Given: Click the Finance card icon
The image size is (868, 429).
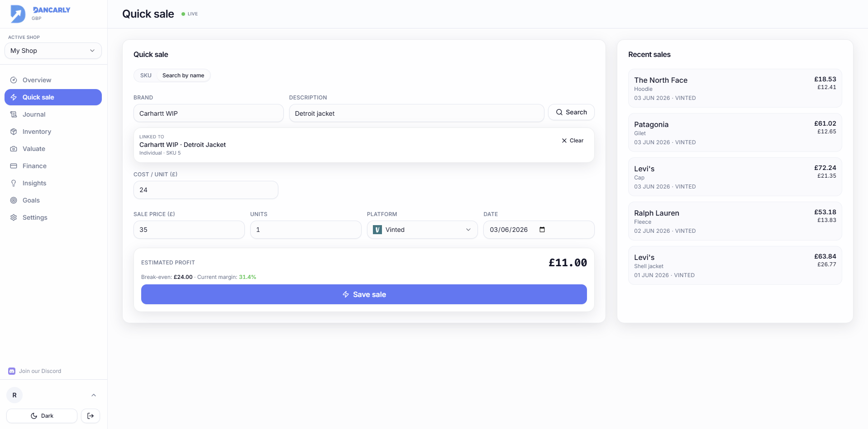Looking at the screenshot, I should coord(14,166).
